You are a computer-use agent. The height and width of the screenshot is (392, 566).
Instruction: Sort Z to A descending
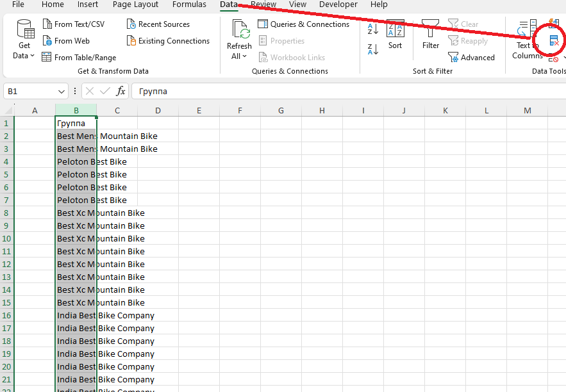(373, 49)
